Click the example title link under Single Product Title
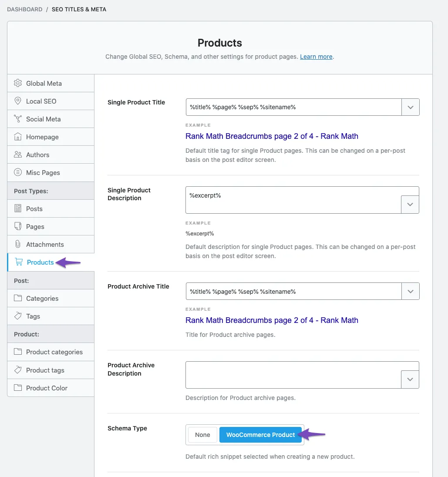 click(272, 136)
